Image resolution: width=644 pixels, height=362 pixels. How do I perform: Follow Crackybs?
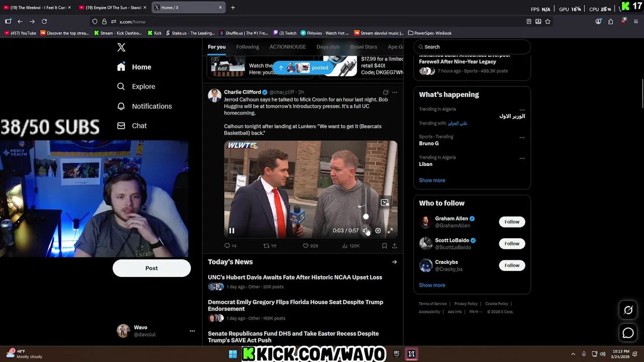click(512, 265)
